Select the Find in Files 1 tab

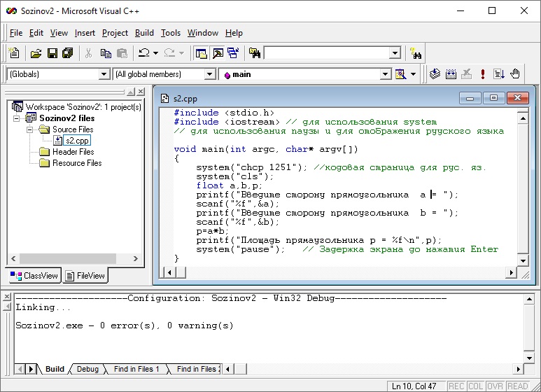pos(136,369)
